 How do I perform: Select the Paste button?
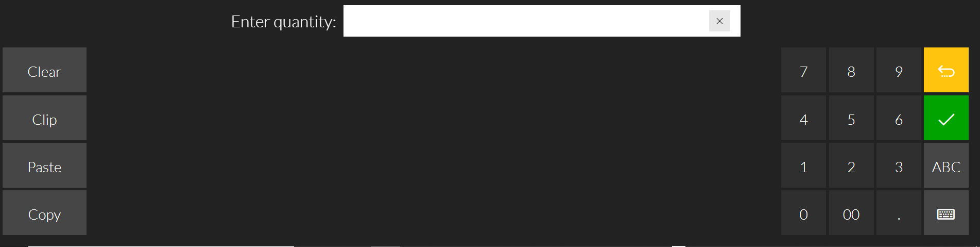[44, 166]
